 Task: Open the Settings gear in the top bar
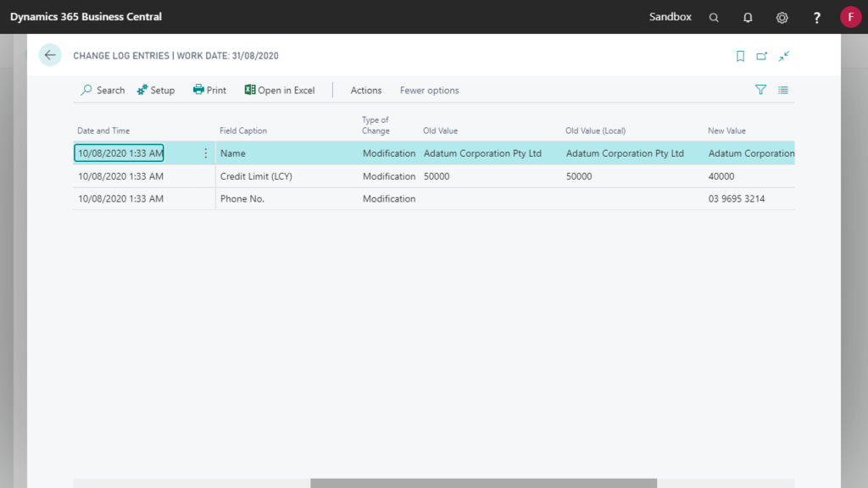[782, 17]
